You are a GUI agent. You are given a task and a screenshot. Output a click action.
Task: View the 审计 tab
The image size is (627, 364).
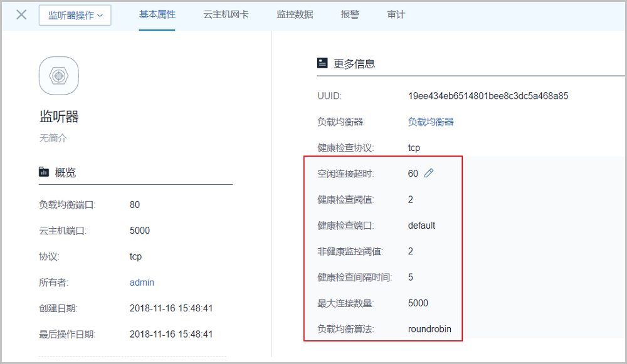click(396, 14)
